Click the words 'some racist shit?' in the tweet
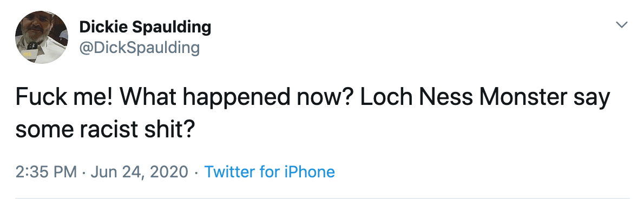This screenshot has width=644, height=199. click(105, 130)
